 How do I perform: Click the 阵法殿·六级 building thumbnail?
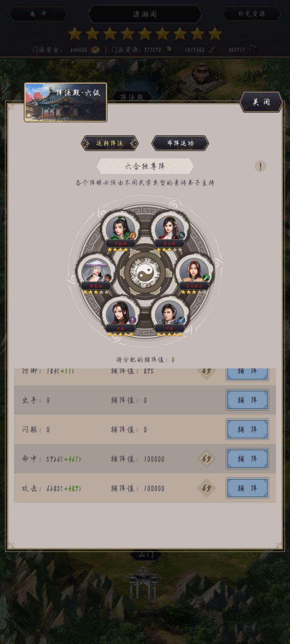point(66,102)
